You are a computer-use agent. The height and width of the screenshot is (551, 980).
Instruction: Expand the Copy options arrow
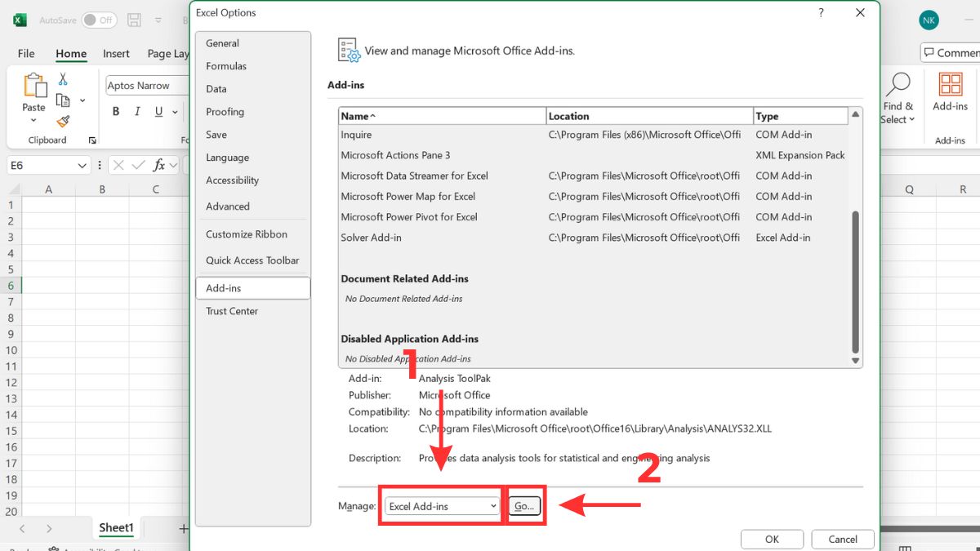point(82,101)
